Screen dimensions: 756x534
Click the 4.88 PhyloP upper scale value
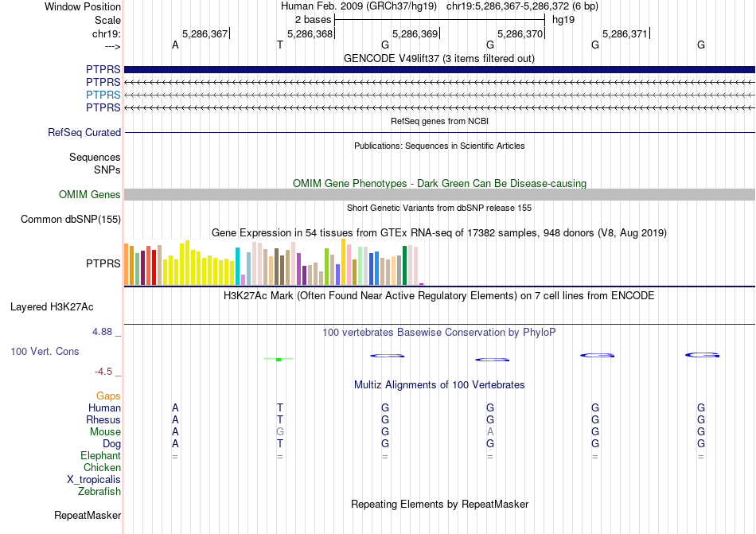coord(102,332)
